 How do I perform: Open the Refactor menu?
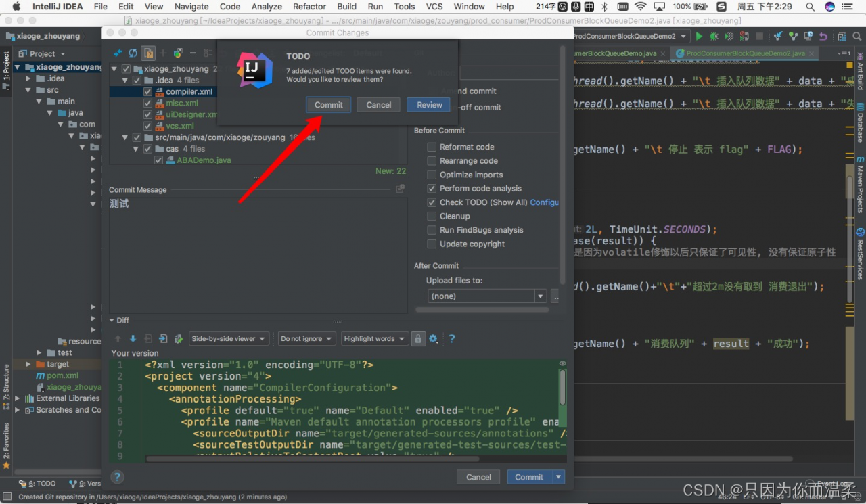click(310, 7)
